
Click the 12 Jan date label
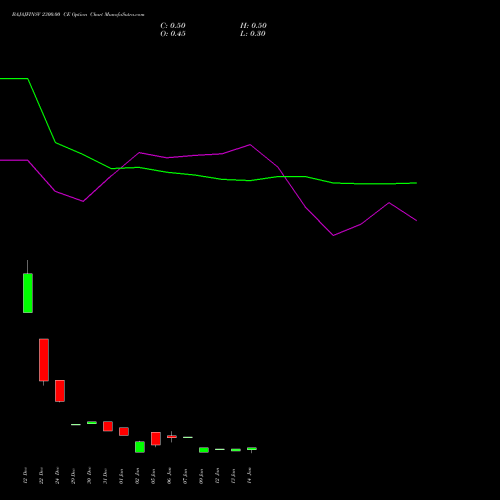[217, 476]
